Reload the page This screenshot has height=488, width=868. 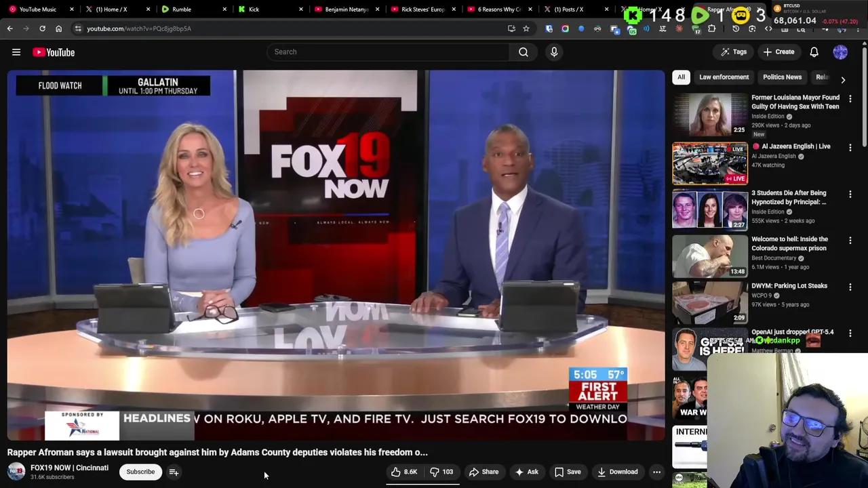pos(42,28)
